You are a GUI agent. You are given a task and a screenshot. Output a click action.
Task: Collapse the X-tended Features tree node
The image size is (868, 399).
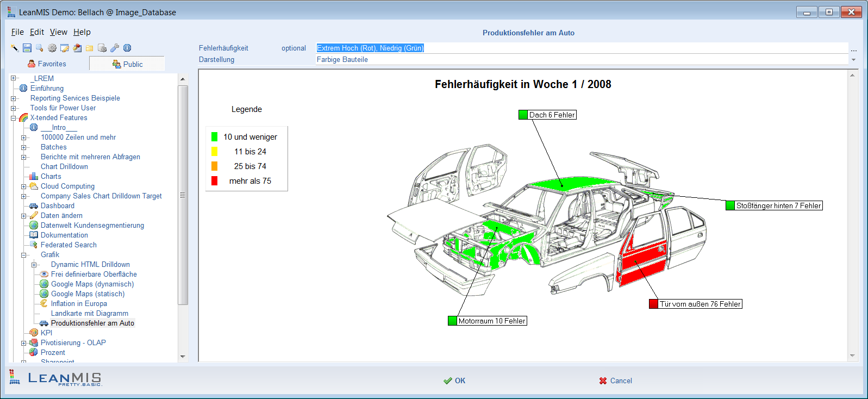(x=14, y=118)
